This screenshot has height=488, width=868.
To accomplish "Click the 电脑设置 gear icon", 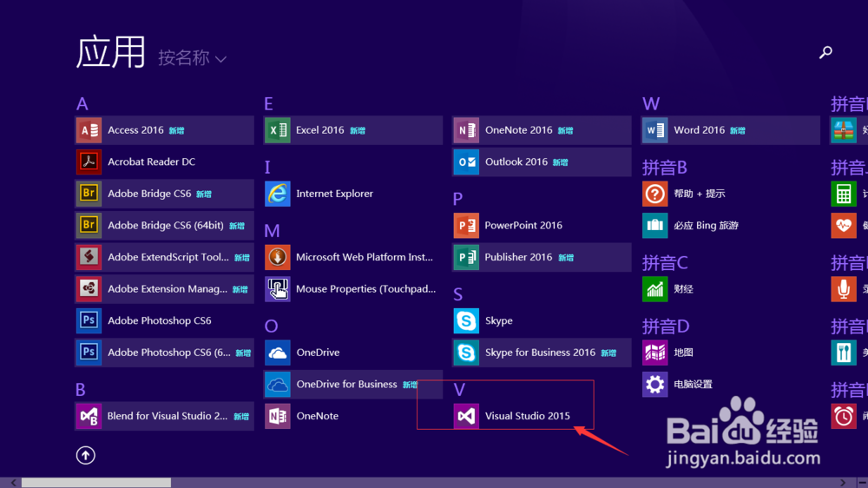I will point(654,385).
